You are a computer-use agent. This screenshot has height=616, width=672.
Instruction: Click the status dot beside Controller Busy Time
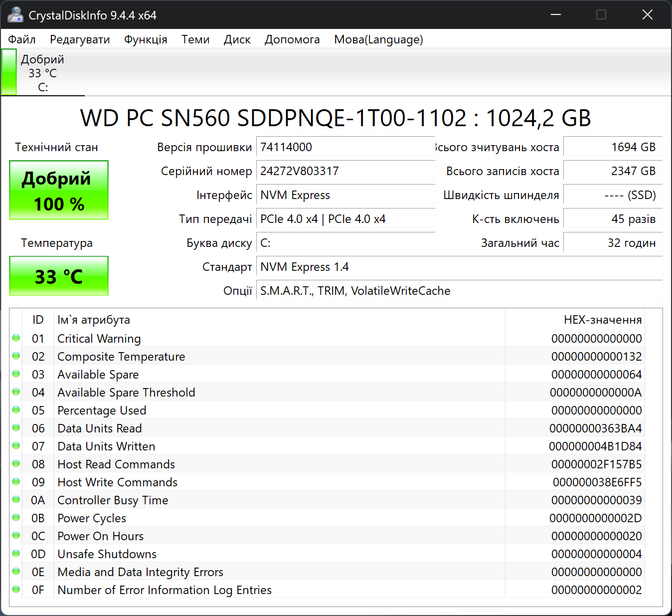pos(16,500)
